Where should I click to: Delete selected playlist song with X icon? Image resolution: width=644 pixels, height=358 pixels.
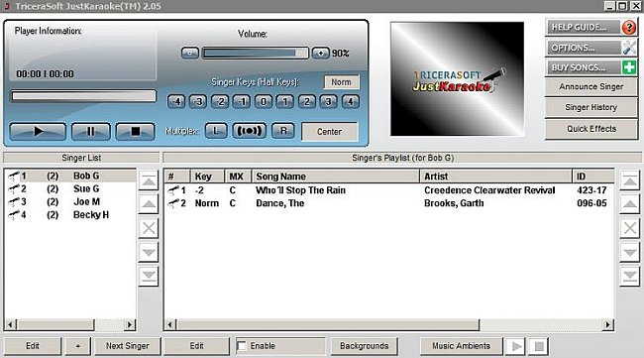(629, 228)
